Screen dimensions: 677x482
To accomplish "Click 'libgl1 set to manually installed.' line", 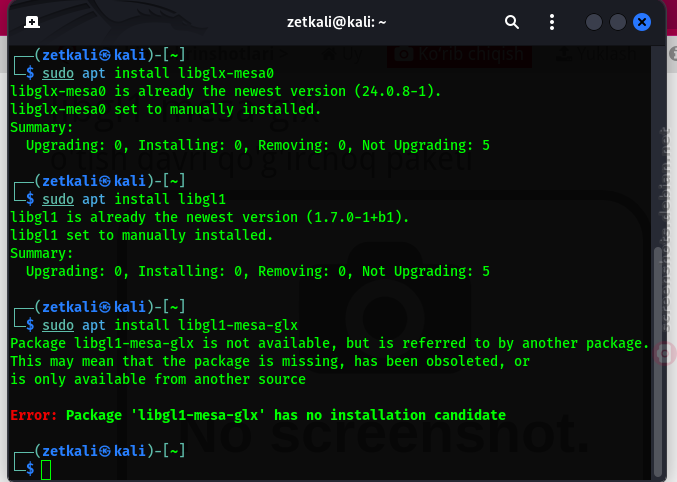I will [x=142, y=235].
